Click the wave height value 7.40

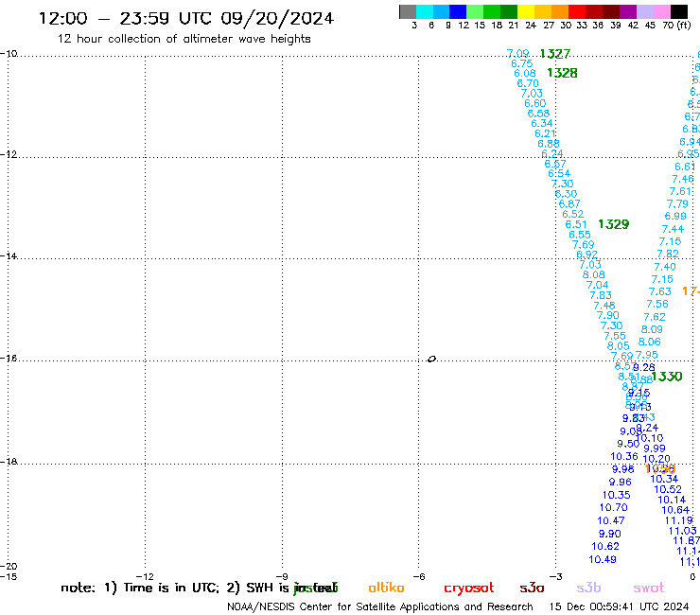tap(665, 267)
